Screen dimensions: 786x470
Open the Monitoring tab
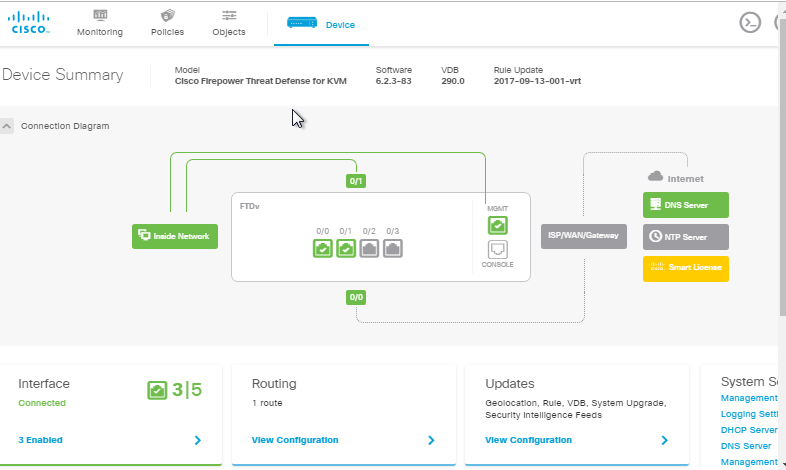tap(100, 24)
